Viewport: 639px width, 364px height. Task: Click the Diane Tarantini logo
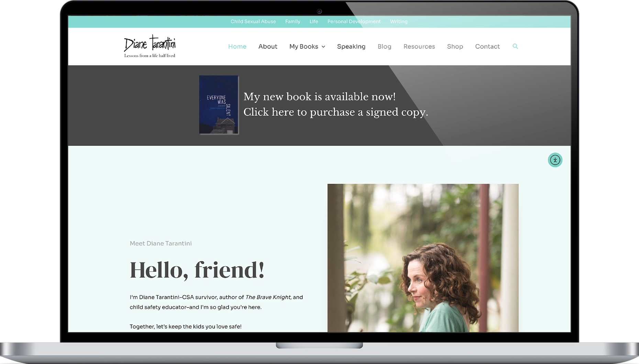pos(150,46)
